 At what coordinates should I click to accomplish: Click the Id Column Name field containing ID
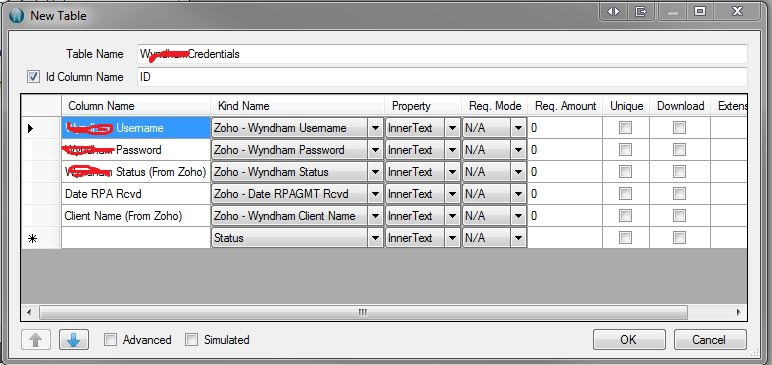tap(442, 77)
